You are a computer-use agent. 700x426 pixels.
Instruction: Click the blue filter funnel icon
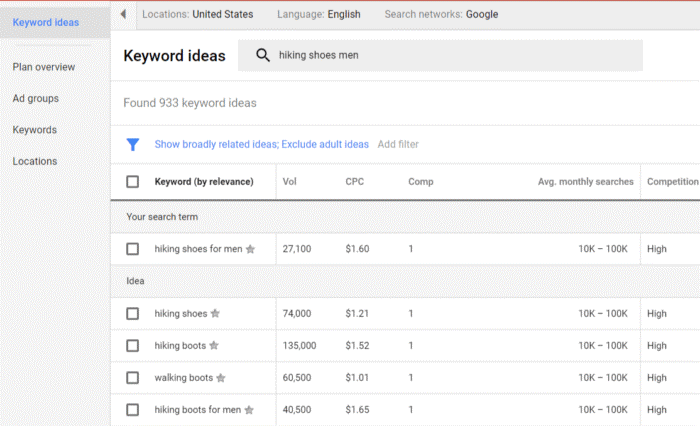(x=133, y=144)
